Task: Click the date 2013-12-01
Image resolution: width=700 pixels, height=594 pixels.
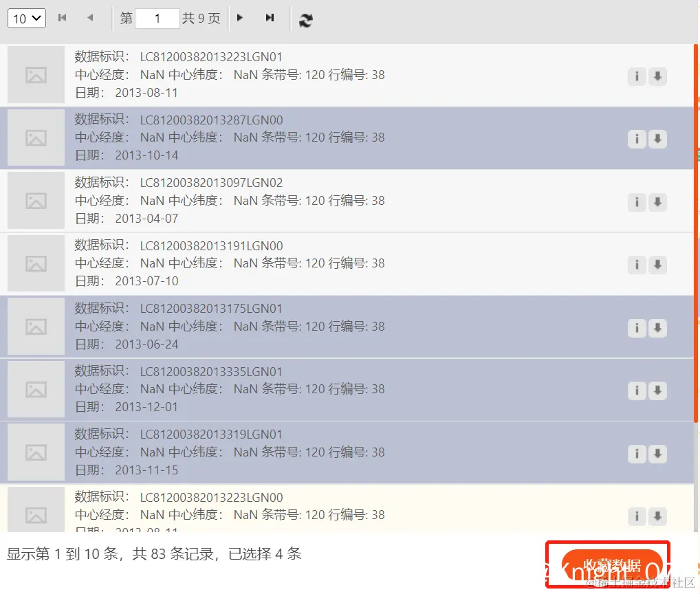Action: point(146,407)
